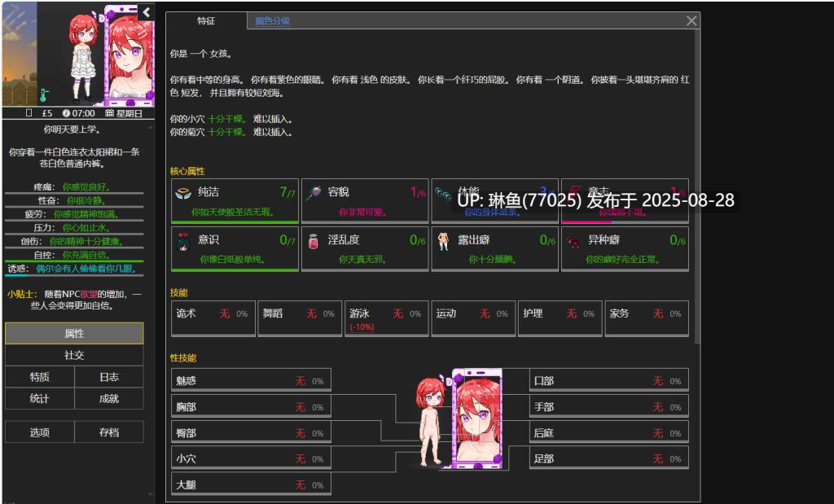Click the 容貌 hand mirror icon
The image size is (834, 504).
pos(314,193)
